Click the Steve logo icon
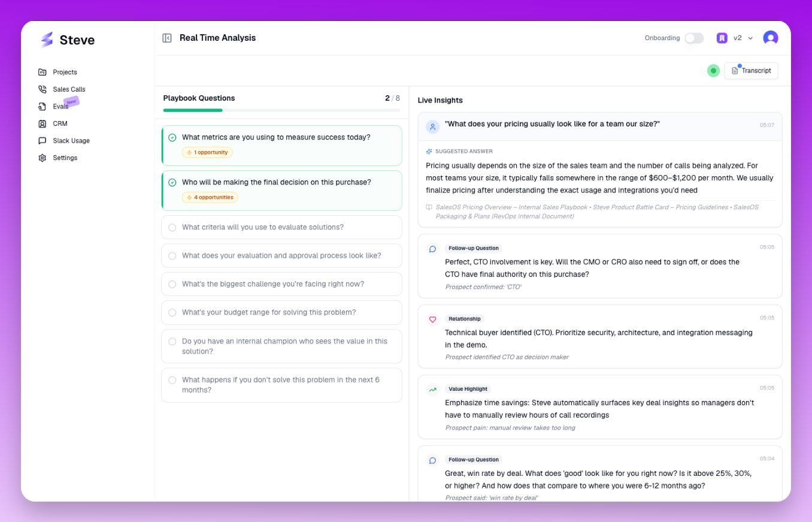 click(x=47, y=40)
